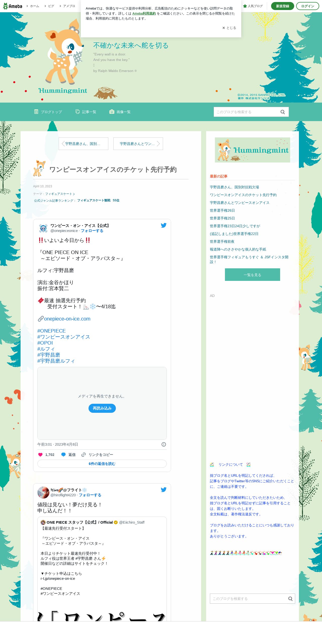Open blog title 不確かな未来へ舵を切る
The height and width of the screenshot is (644, 322).
pos(131,45)
